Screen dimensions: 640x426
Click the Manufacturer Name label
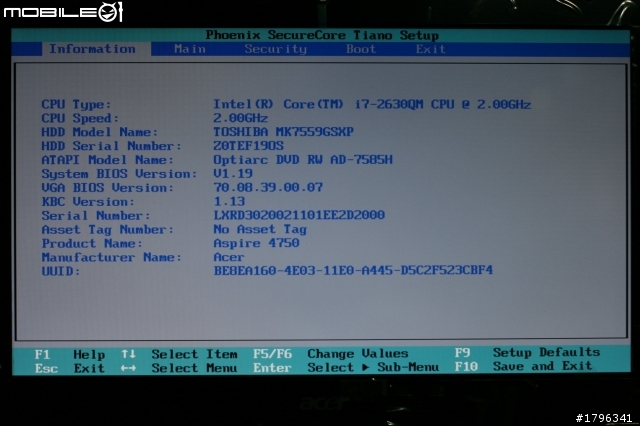point(111,257)
